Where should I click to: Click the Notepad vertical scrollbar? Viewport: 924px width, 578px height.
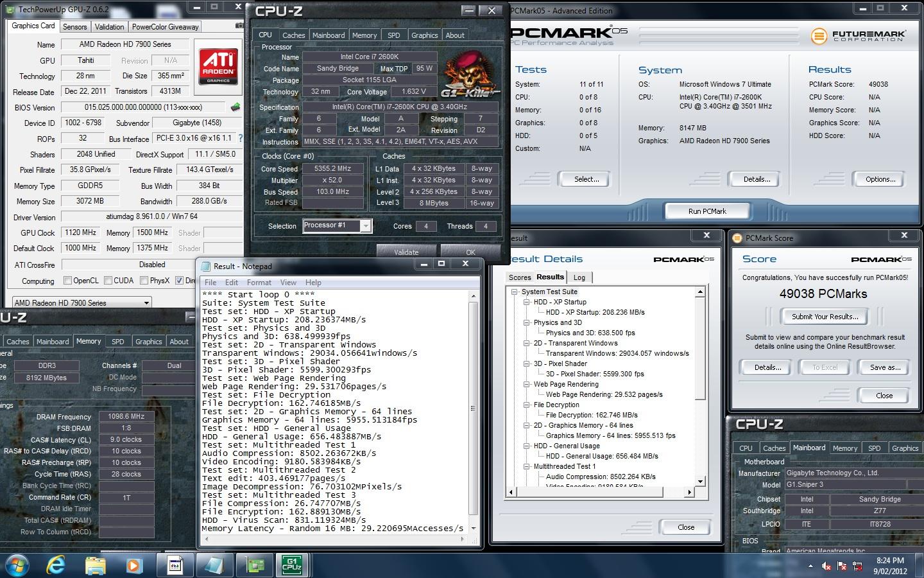pos(474,411)
